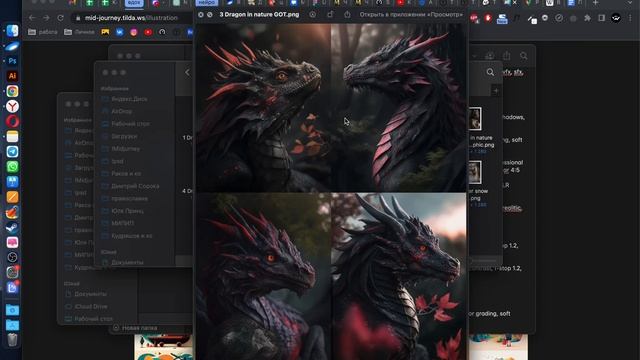
Task: Open the browser tab search chevron
Action: (x=631, y=3)
